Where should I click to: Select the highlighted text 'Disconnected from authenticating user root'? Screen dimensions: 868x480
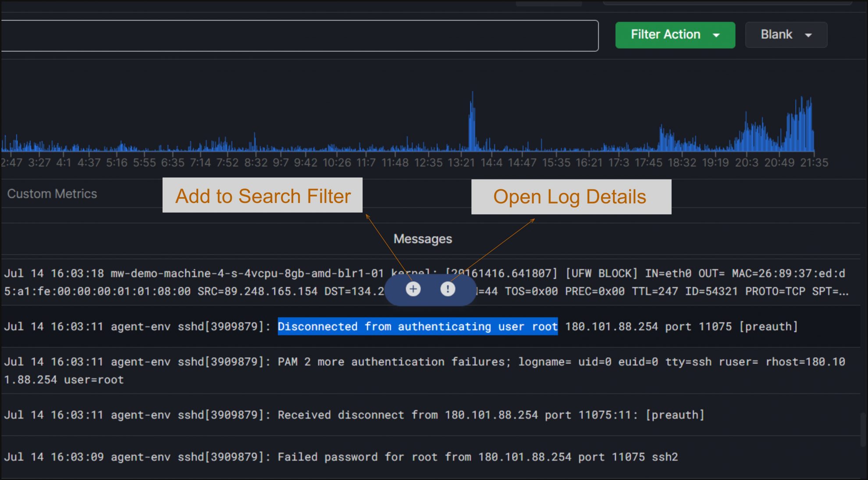click(417, 326)
